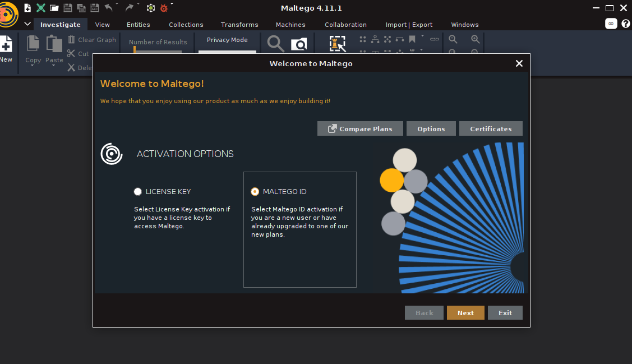Image resolution: width=632 pixels, height=364 pixels.
Task: Click the Find in Files folder-search icon
Action: (299, 44)
